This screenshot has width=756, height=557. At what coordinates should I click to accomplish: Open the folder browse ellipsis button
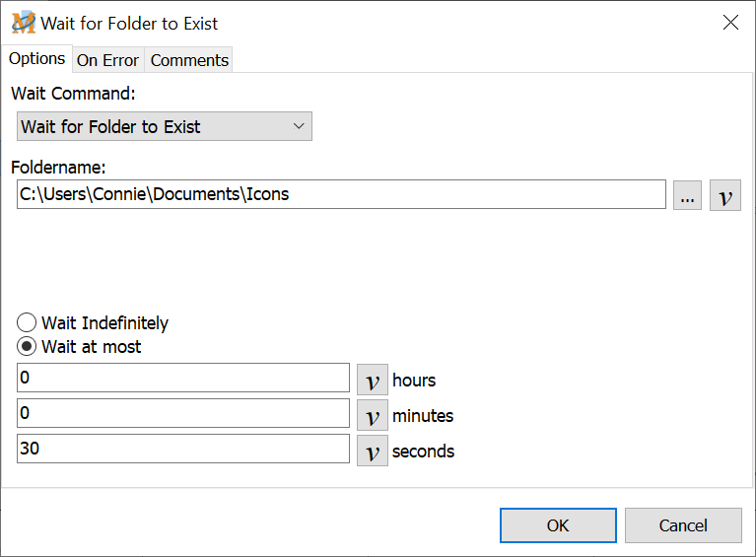click(687, 195)
